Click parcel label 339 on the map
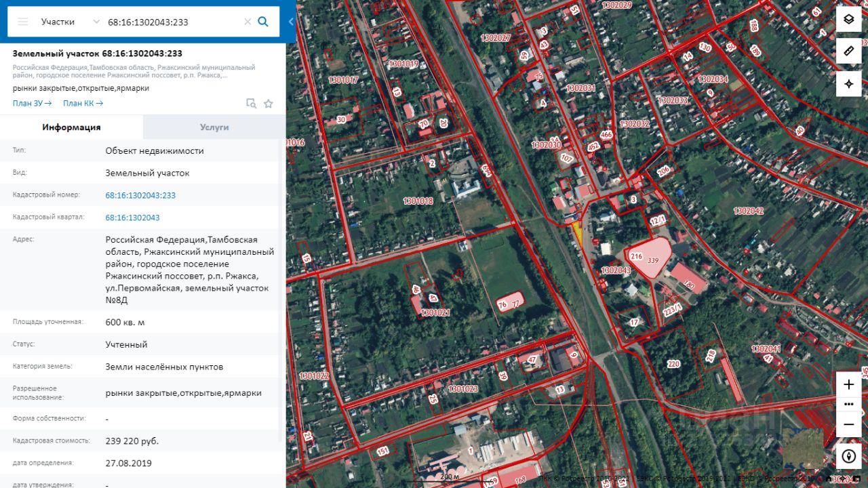The height and width of the screenshot is (488, 868). click(x=653, y=260)
